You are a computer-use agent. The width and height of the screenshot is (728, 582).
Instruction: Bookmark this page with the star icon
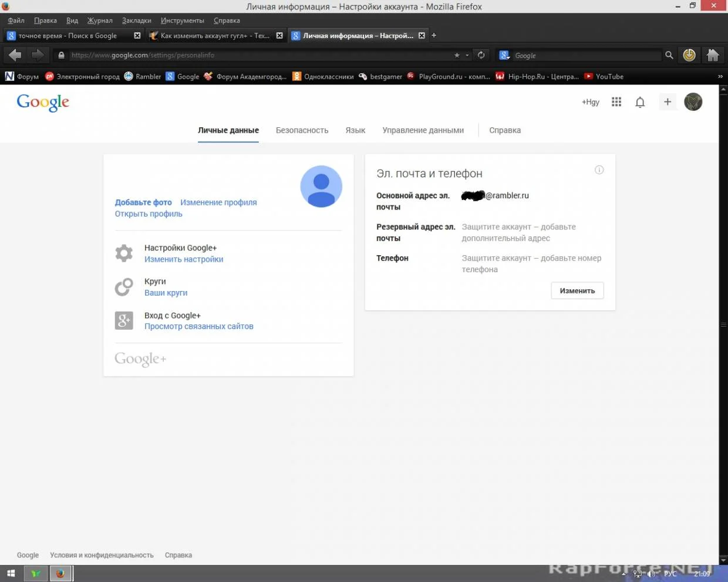[x=457, y=55]
